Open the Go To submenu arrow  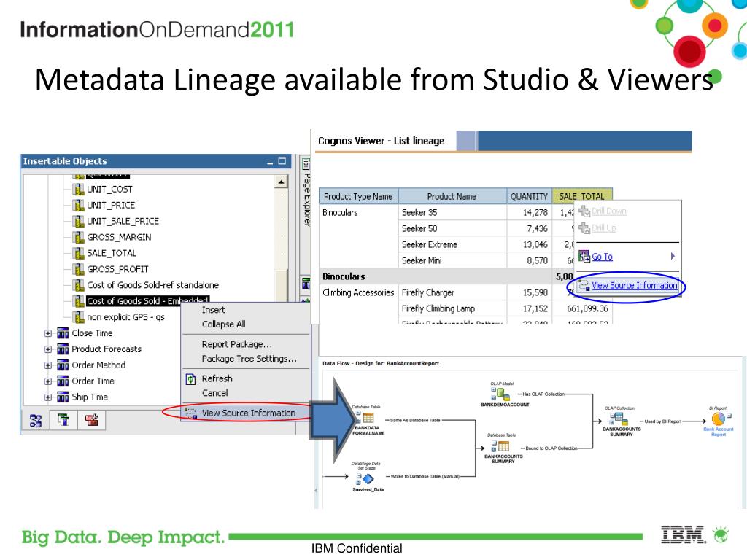click(x=673, y=256)
